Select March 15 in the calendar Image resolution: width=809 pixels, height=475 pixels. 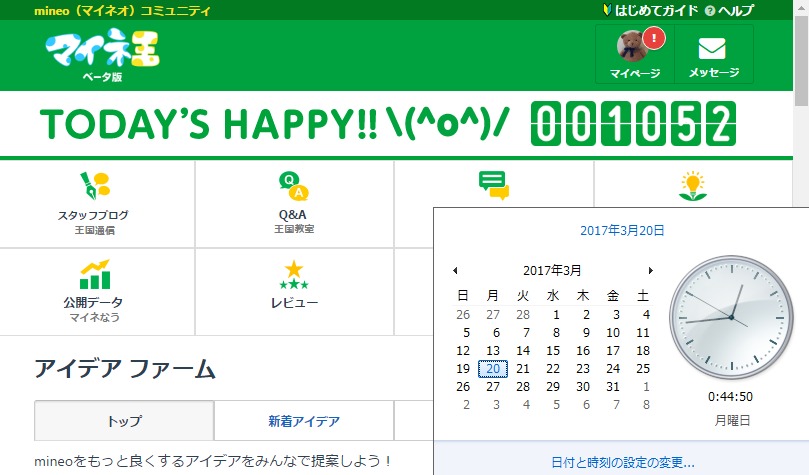click(x=553, y=351)
